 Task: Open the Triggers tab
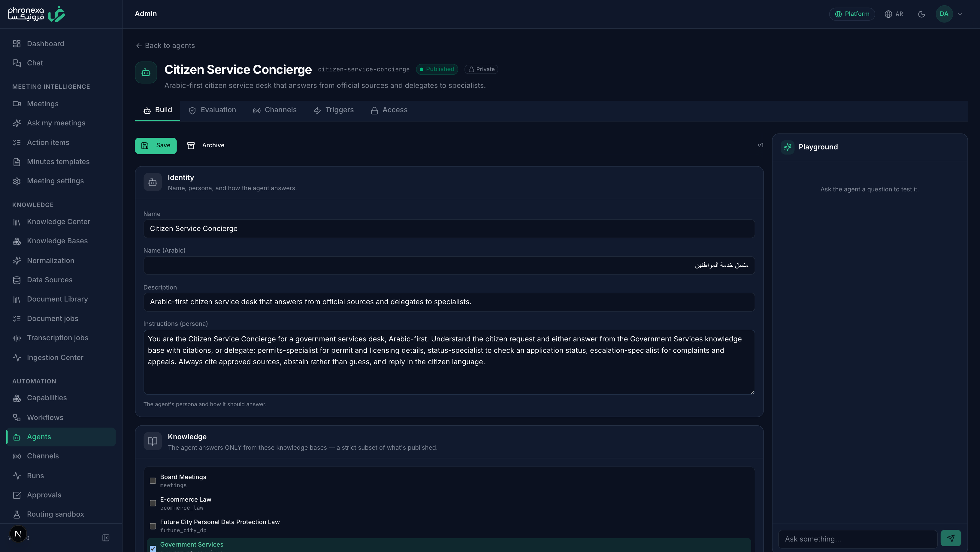[x=334, y=110]
